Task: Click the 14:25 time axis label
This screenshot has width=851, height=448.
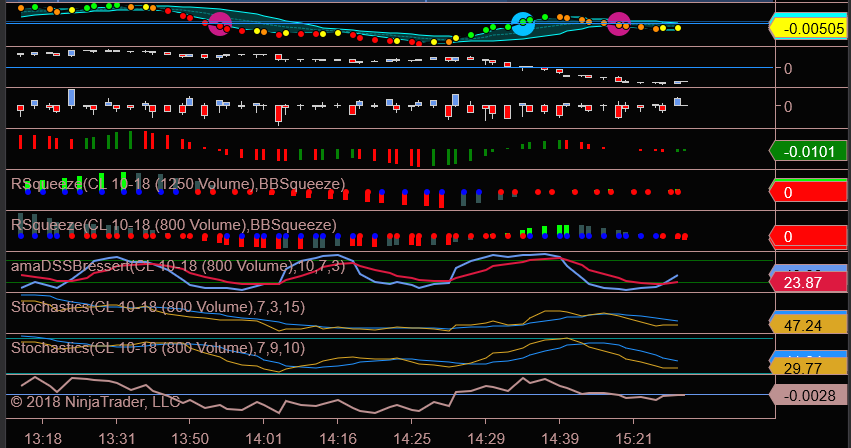Action: pyautogui.click(x=412, y=438)
